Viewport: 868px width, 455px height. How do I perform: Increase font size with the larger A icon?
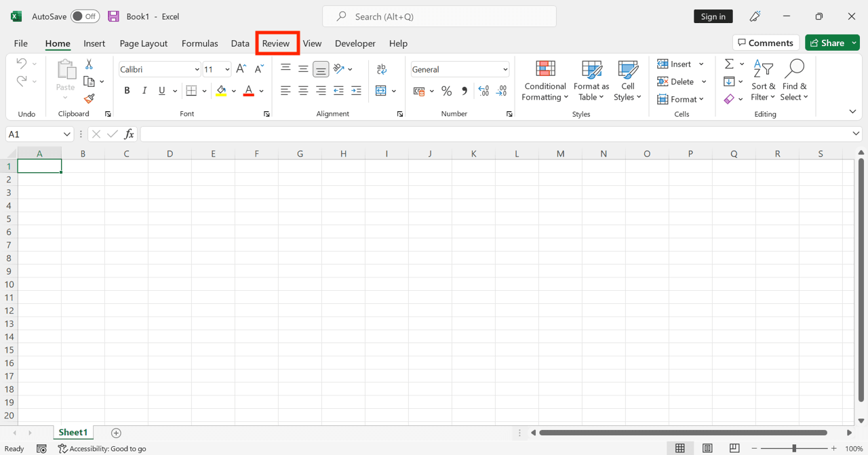(x=241, y=69)
